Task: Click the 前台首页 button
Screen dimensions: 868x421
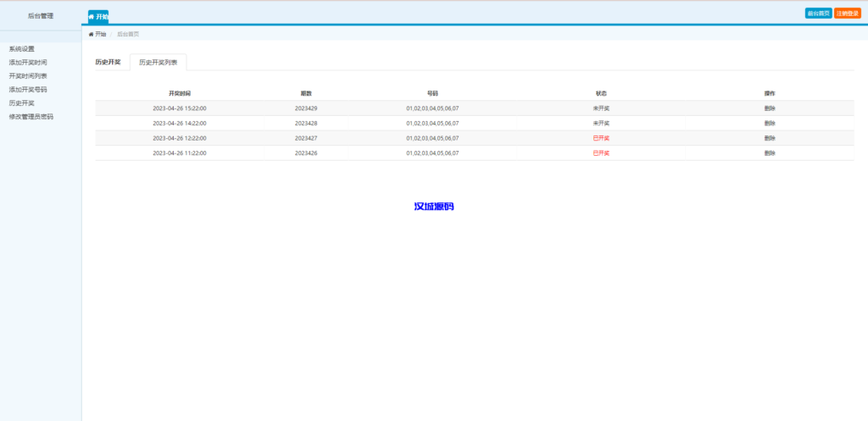Action: click(818, 14)
